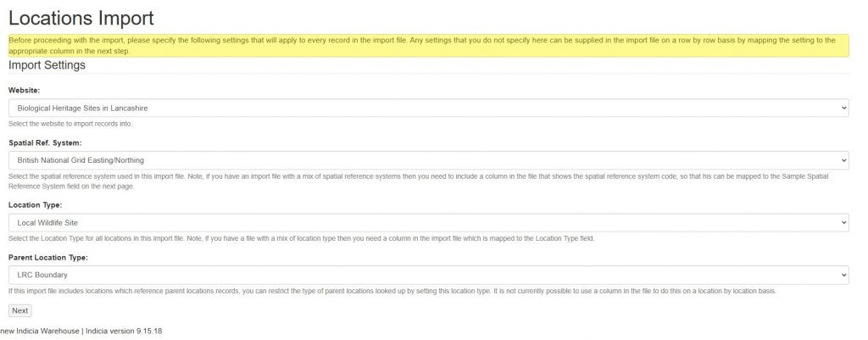Click the 'Indicia version 9.15.18' footer text
868x340 pixels.
[124, 331]
